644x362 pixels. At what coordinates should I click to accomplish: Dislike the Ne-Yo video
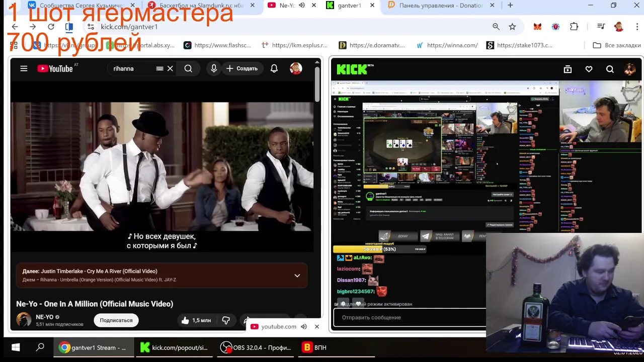coord(226,320)
